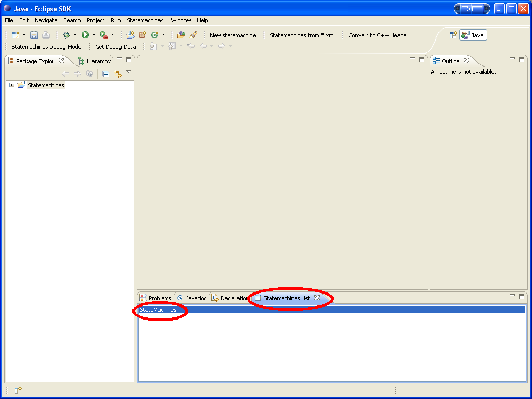Viewport: 532px width, 399px height.
Task: Click the New Java Class icon
Action: 155,35
